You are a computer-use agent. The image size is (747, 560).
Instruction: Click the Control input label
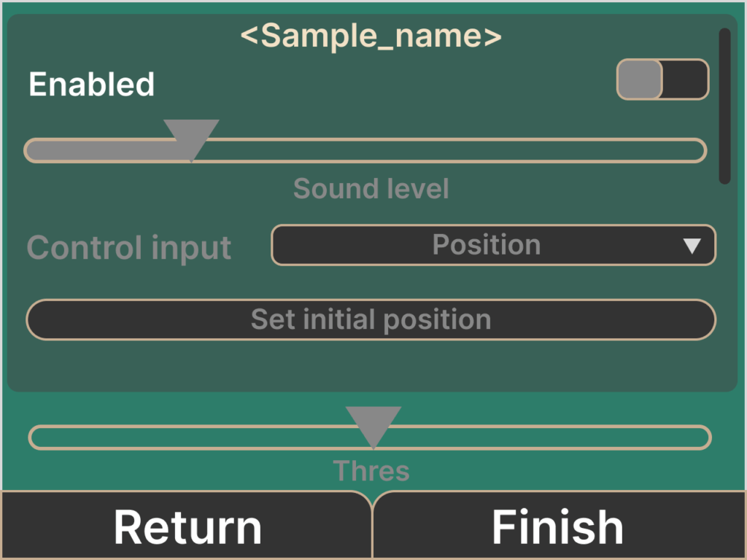129,248
